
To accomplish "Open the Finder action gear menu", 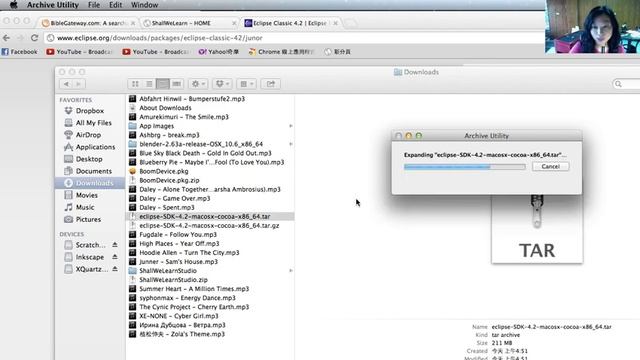I will pos(198,84).
